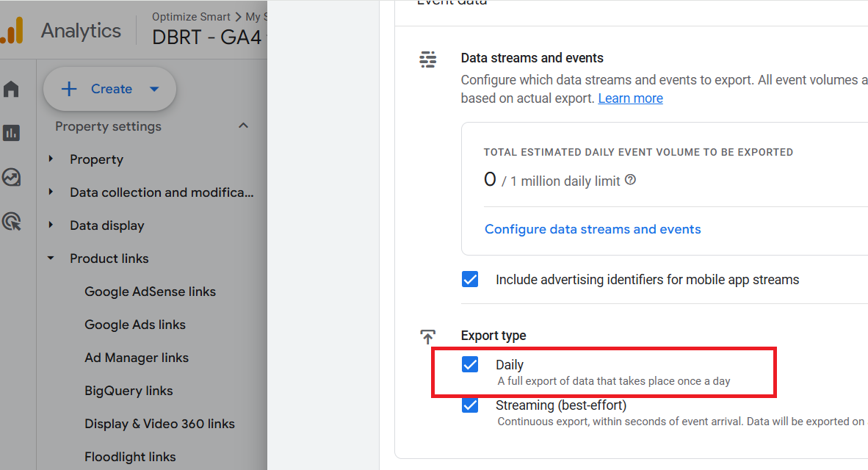The height and width of the screenshot is (470, 868).
Task: Click the Google Analytics logo
Action: 12,31
